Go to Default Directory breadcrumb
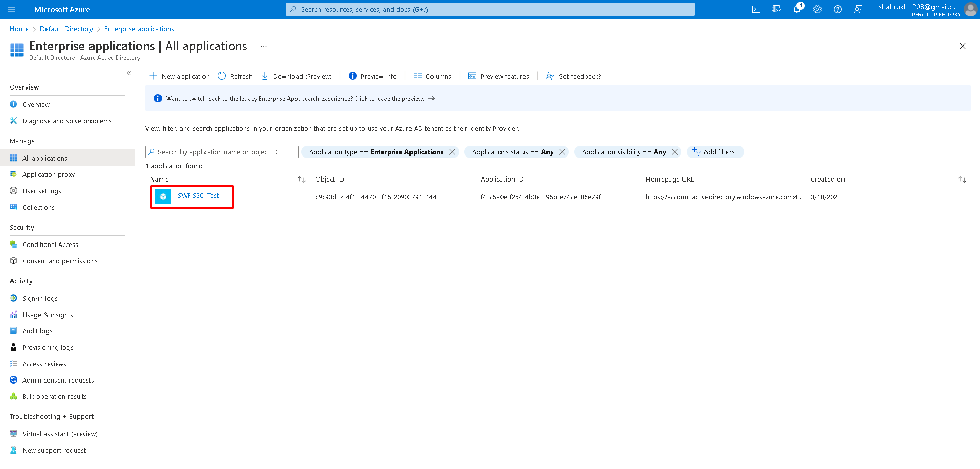Image resolution: width=980 pixels, height=469 pixels. 66,29
